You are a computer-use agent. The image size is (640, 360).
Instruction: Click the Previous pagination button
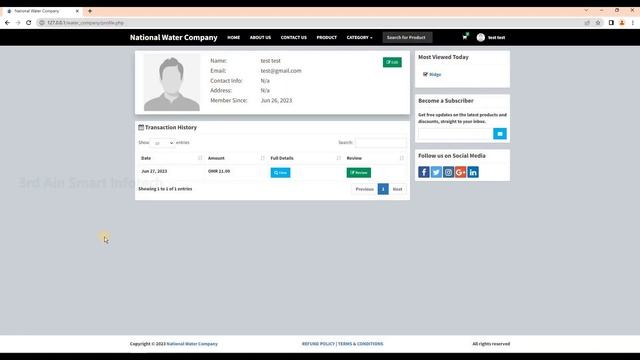coord(364,189)
